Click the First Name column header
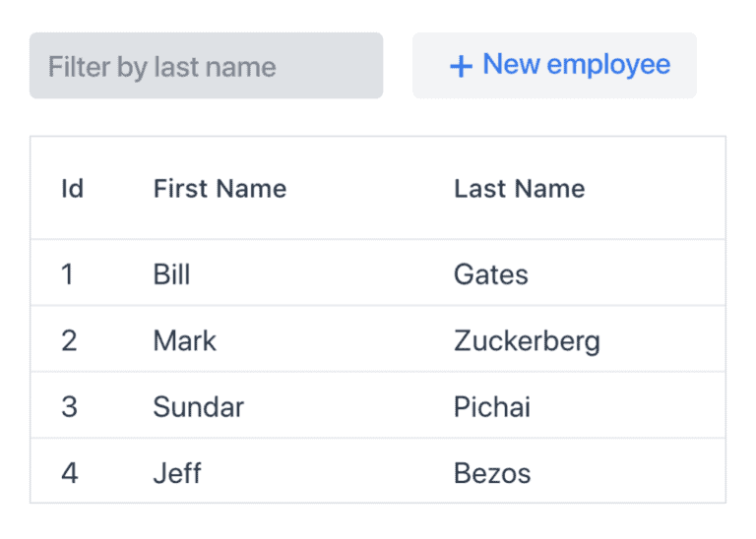Image resolution: width=756 pixels, height=539 pixels. (220, 188)
